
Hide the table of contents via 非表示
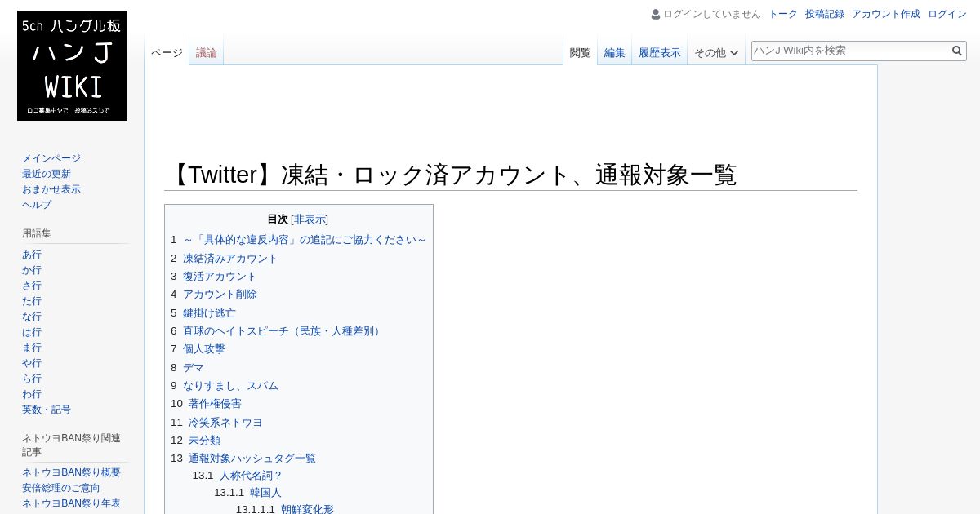(310, 219)
